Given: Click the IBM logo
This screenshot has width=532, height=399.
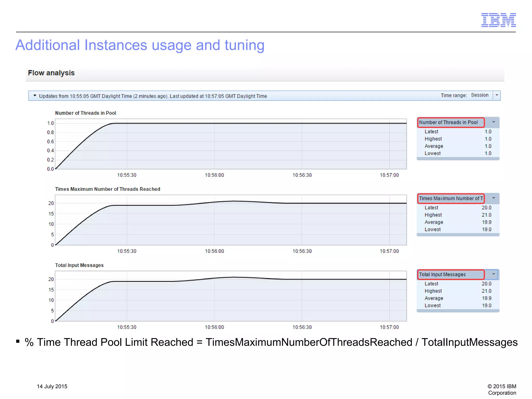Looking at the screenshot, I should (498, 20).
